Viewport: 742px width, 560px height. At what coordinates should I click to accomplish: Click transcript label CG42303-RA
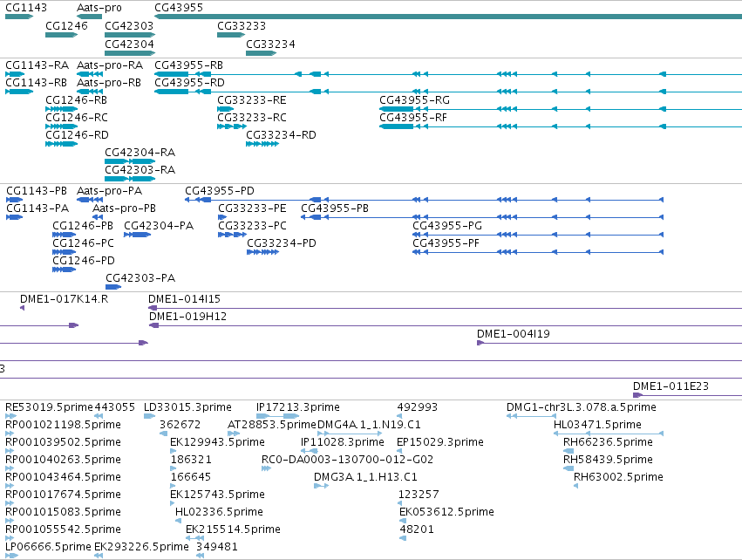pyautogui.click(x=140, y=169)
